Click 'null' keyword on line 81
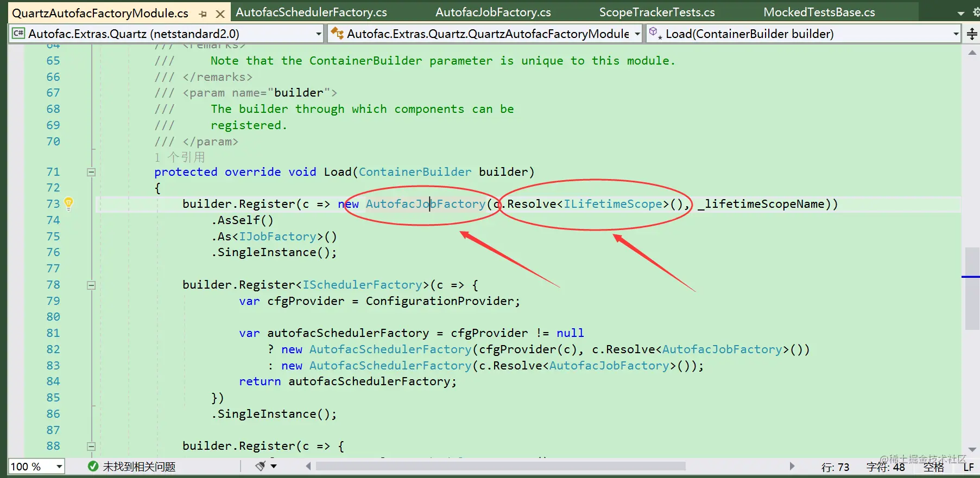The image size is (980, 478). pos(570,333)
